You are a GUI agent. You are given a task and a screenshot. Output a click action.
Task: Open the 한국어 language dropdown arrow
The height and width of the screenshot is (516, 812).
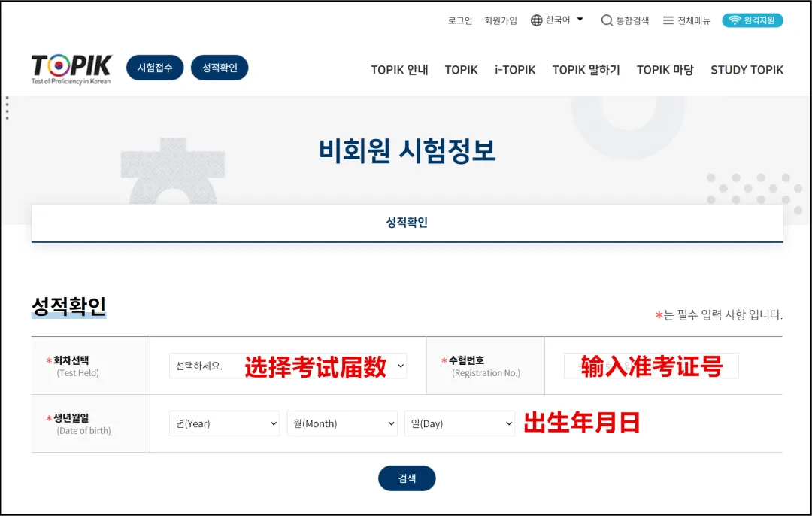[x=580, y=19]
